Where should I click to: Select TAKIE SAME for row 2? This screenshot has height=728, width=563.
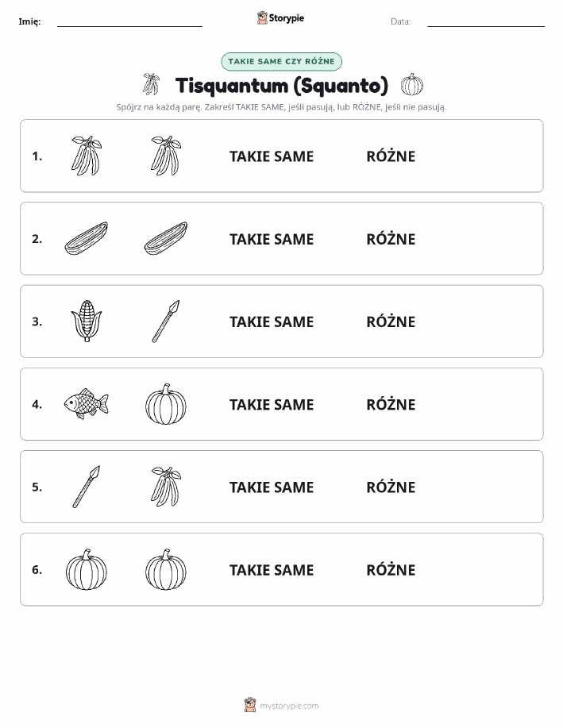(272, 239)
